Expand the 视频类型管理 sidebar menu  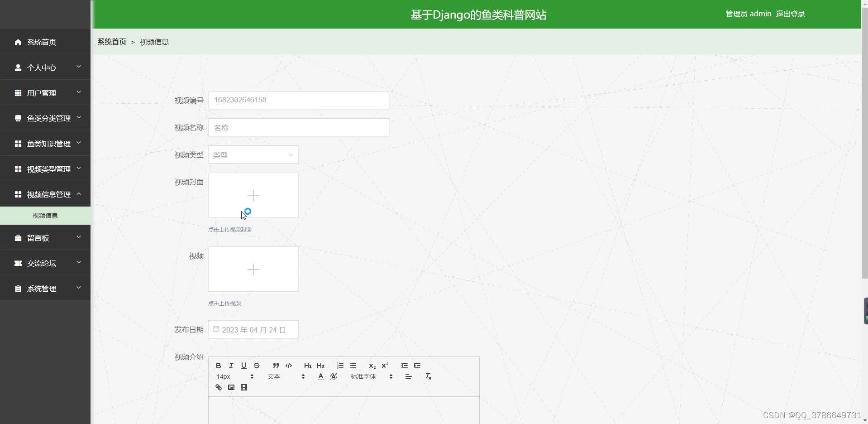pos(45,169)
